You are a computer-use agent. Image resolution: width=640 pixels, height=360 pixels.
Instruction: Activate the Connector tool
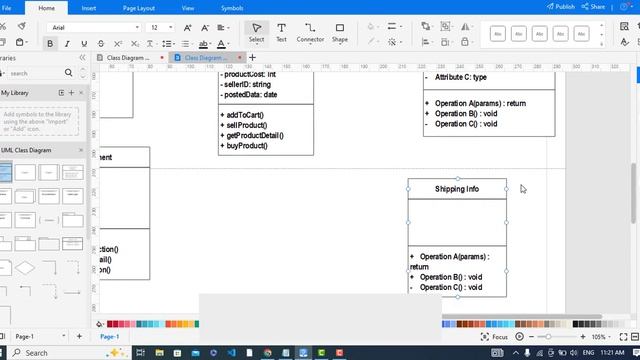click(310, 33)
